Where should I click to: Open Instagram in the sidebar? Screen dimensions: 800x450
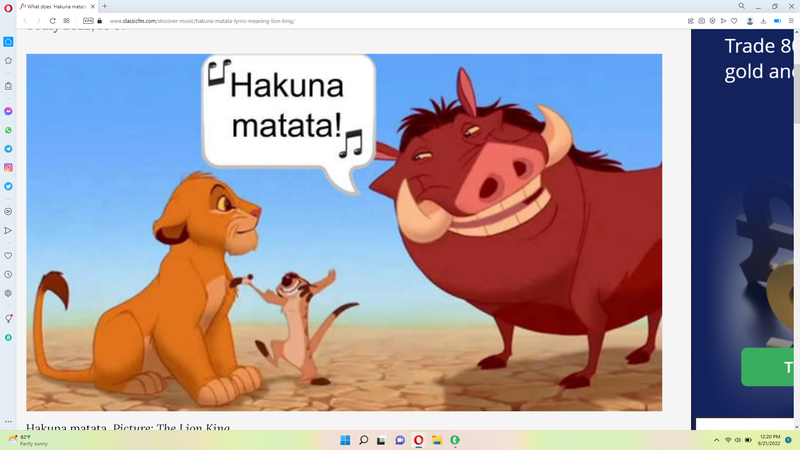(8, 167)
